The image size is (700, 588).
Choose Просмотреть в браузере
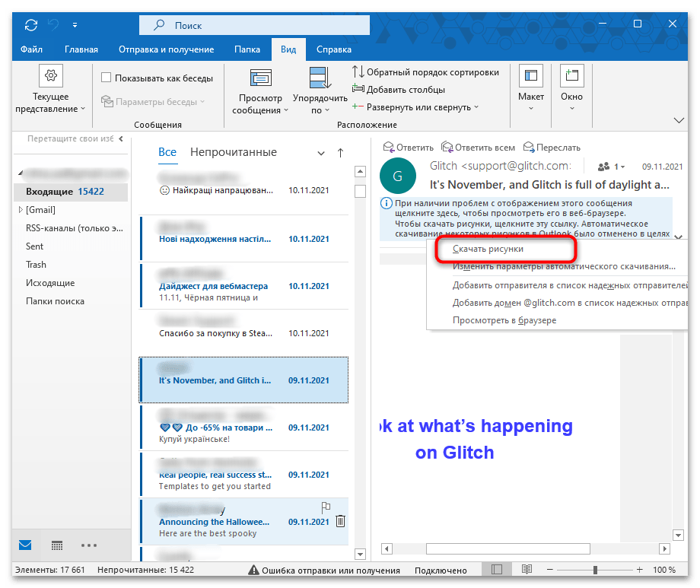coord(504,320)
